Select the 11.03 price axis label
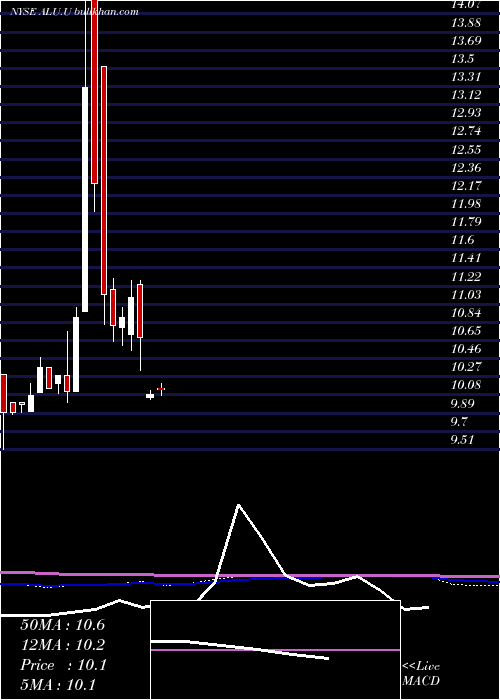Viewport: 500px width, 700px height. point(466,295)
